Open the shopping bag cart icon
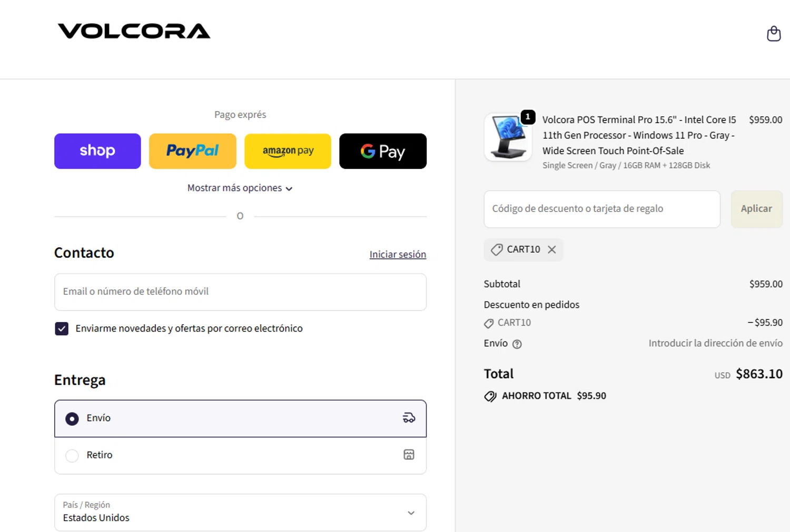790x532 pixels. [773, 34]
